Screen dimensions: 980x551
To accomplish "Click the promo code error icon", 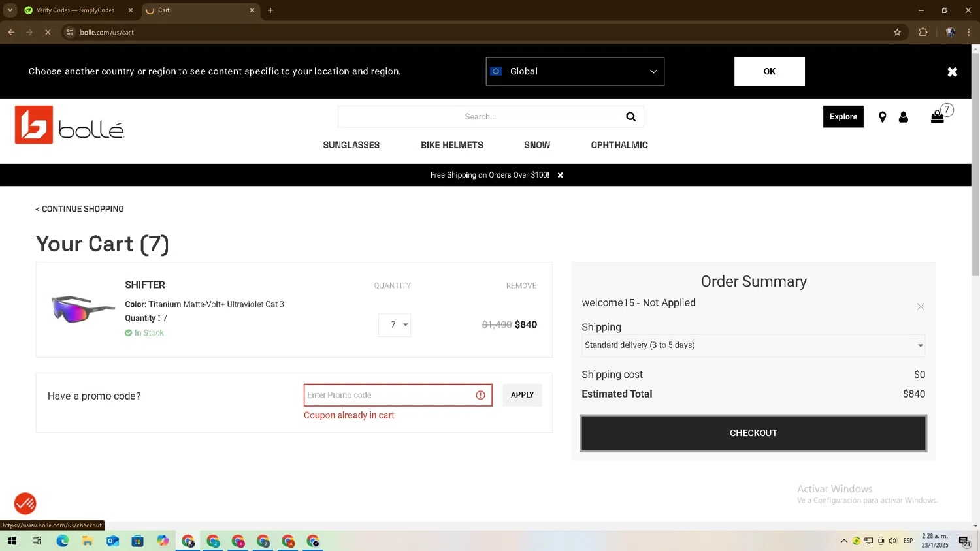I will click(x=480, y=395).
